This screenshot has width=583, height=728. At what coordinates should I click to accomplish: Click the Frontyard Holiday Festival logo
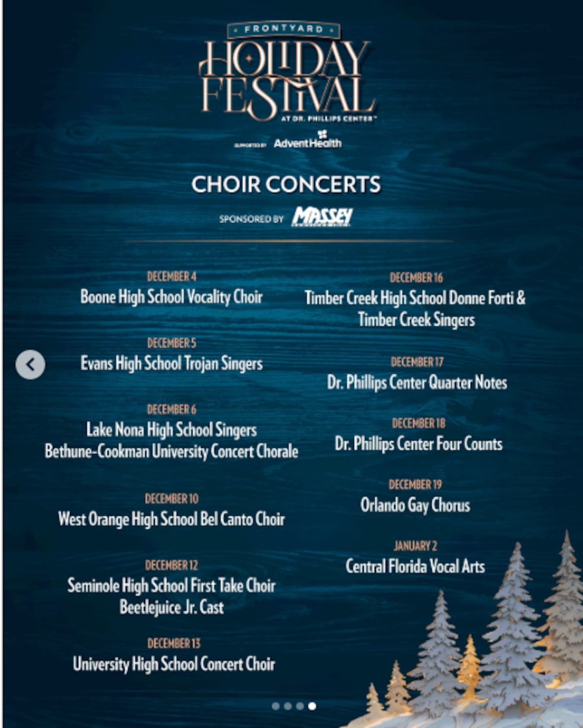287,73
